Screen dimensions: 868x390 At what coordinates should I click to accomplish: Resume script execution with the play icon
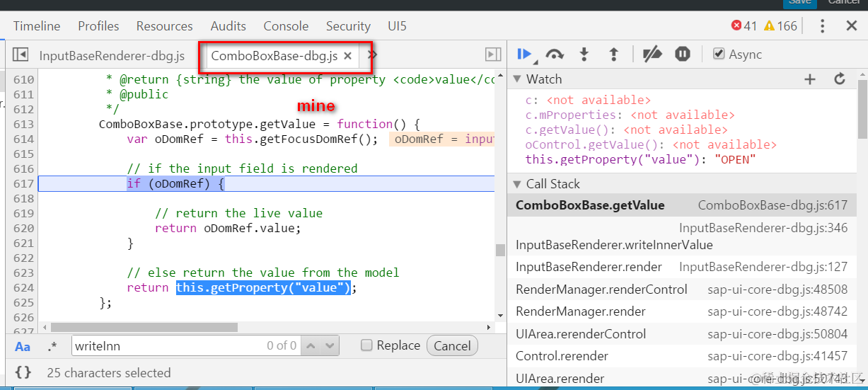pos(524,55)
